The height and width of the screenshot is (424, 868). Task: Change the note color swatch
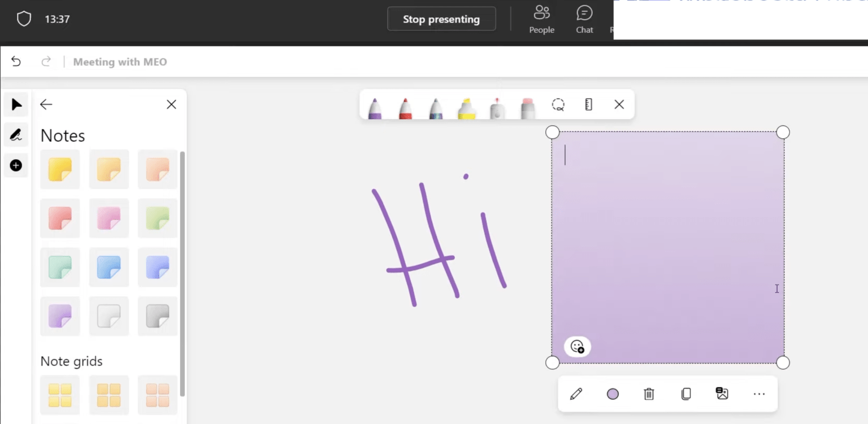point(613,394)
